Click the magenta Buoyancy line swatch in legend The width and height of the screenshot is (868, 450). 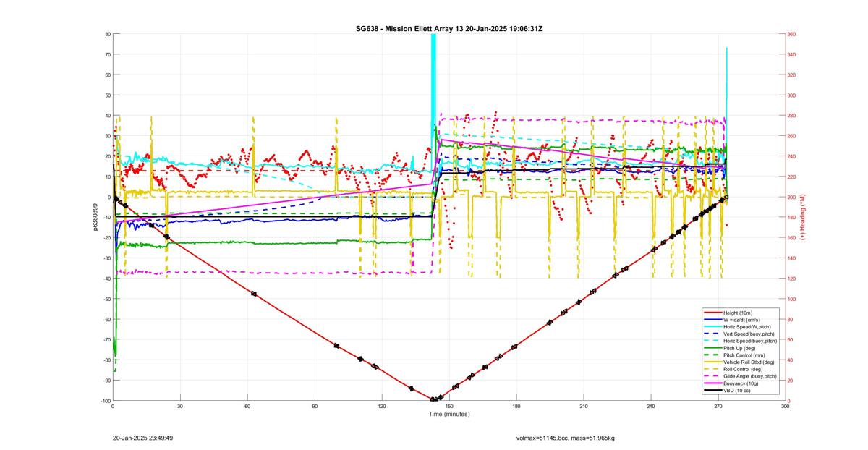tap(712, 383)
